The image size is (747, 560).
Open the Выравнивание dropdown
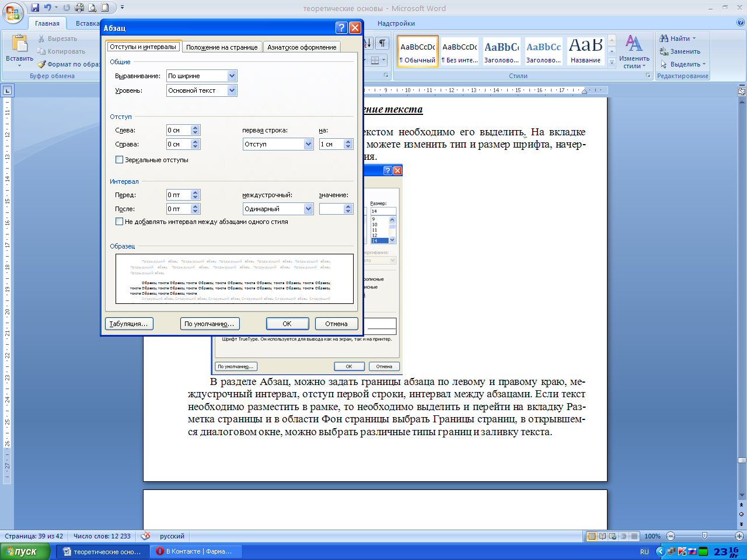click(x=232, y=76)
